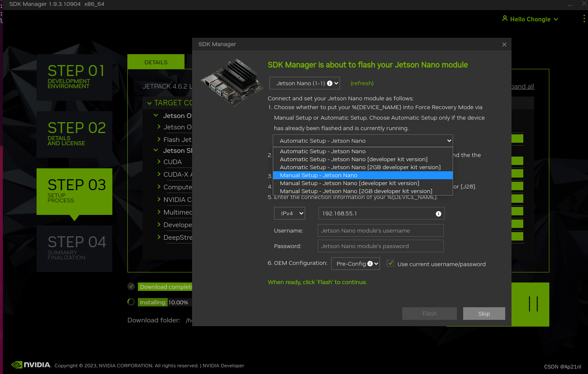Expand the DeepStream component row
Image resolution: width=588 pixels, height=374 pixels.
click(159, 237)
